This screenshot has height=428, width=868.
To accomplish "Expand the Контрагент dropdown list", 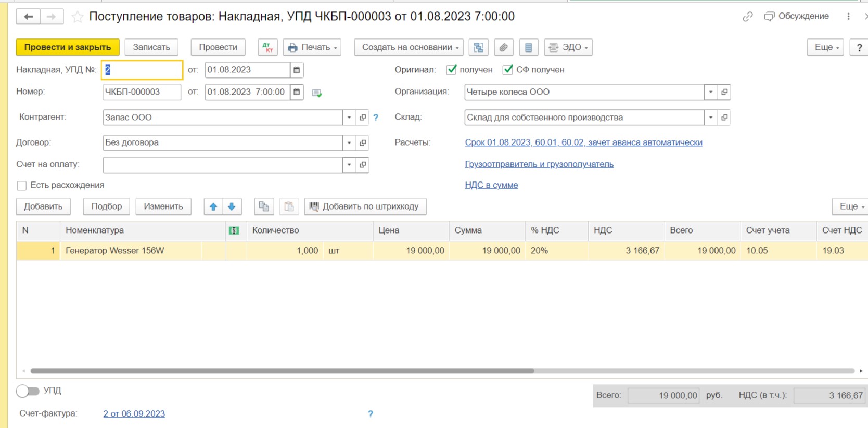I will click(x=349, y=118).
